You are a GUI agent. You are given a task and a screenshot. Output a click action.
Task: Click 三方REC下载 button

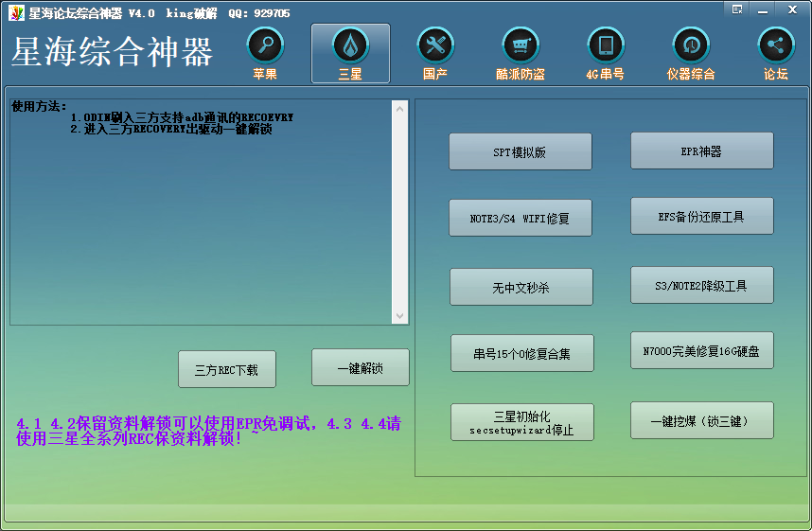tap(227, 369)
